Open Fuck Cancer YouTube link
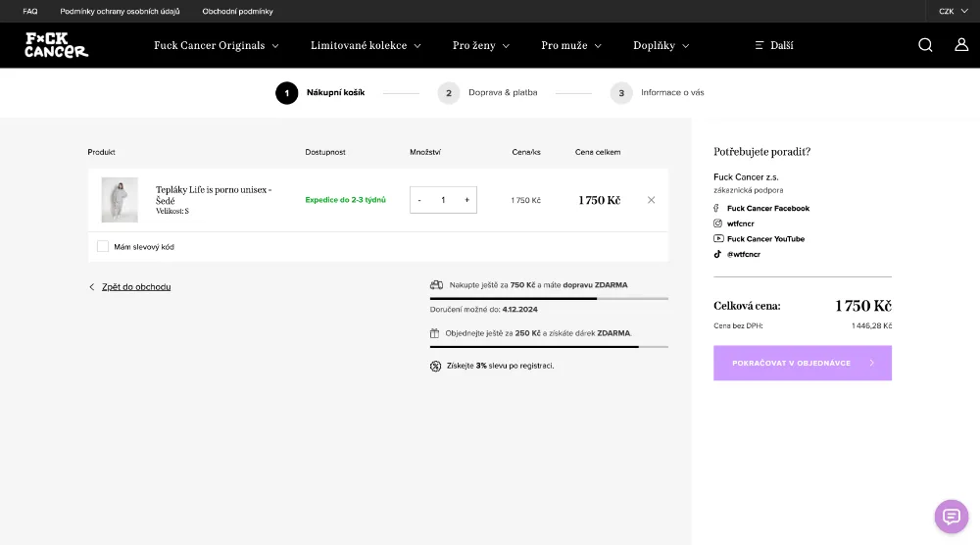 click(x=765, y=239)
